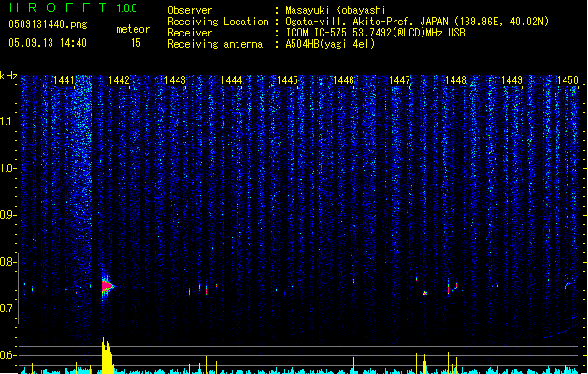The width and height of the screenshot is (588, 374).
Task: Click the 'Receiving Location' label
Action: click(218, 22)
